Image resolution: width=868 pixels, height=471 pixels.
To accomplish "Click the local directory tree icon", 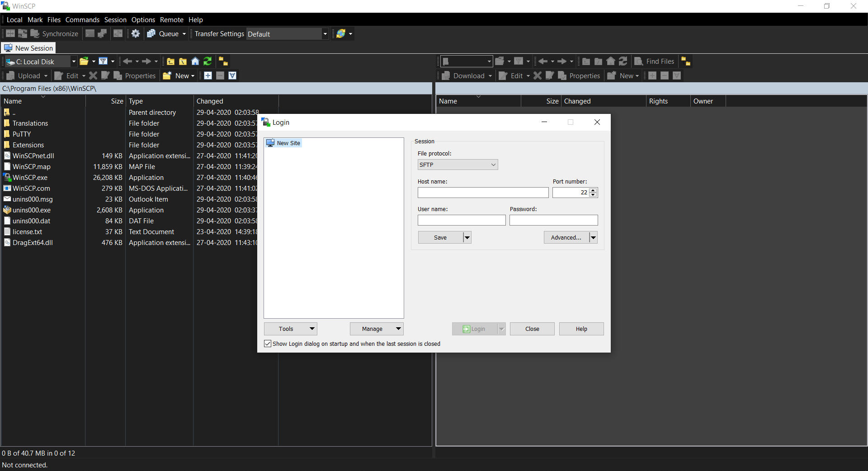I will [x=223, y=61].
